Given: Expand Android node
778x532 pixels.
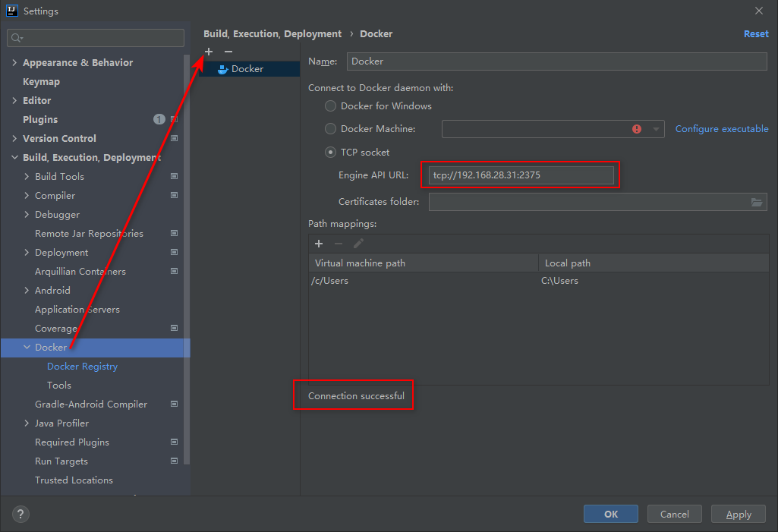Looking at the screenshot, I should (x=27, y=291).
